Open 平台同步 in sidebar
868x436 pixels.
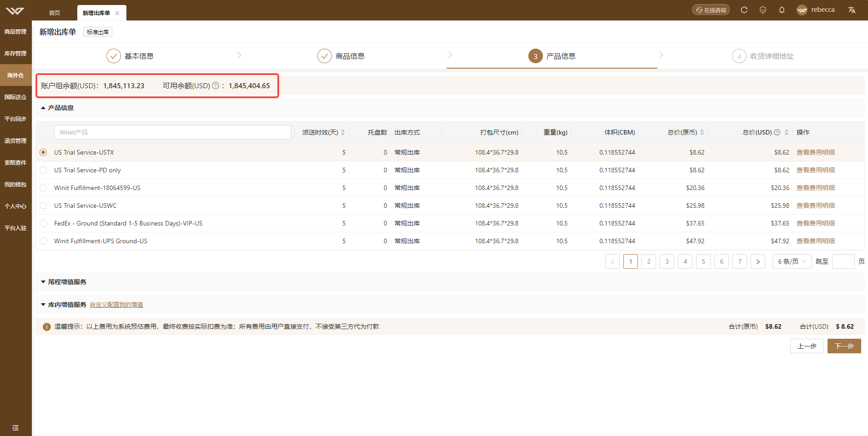[x=15, y=119]
